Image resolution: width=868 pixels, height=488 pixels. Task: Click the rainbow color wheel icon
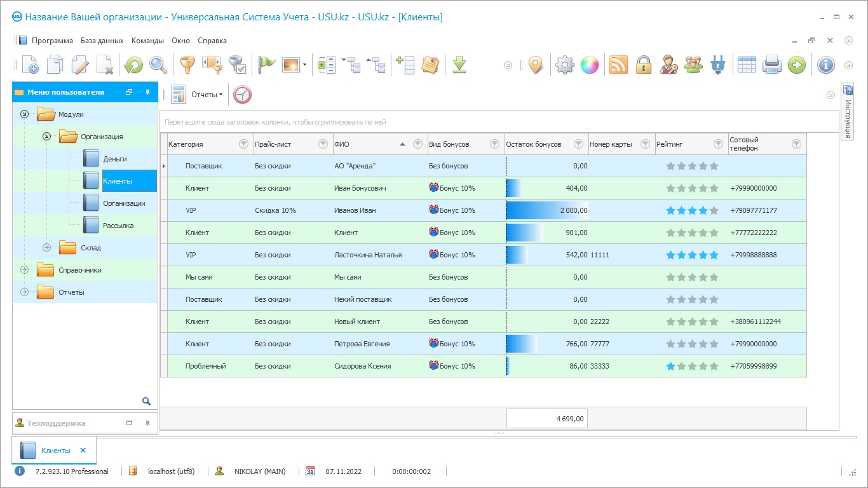[x=590, y=65]
